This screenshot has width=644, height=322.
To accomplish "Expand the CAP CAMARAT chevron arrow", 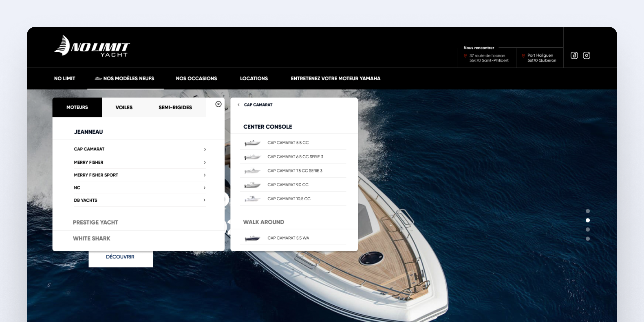I will (205, 149).
